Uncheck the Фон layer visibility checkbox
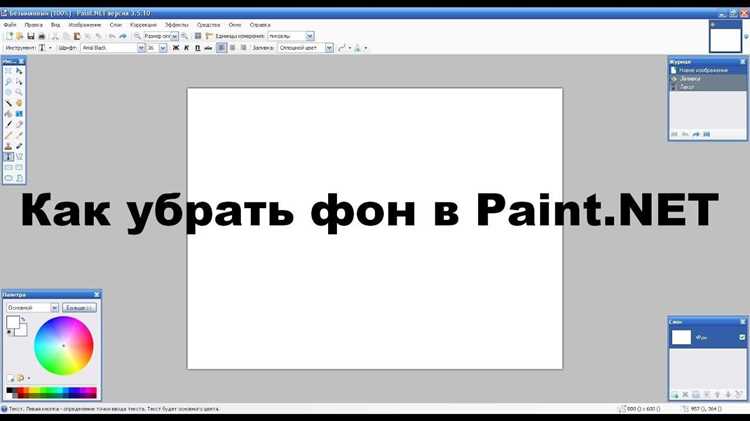Image resolution: width=750 pixels, height=421 pixels. [742, 337]
